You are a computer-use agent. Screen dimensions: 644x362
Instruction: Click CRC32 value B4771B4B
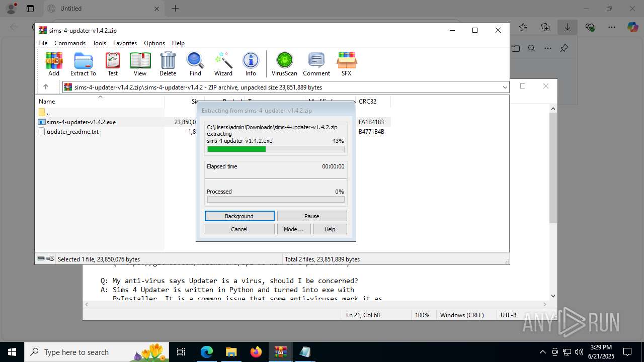371,132
